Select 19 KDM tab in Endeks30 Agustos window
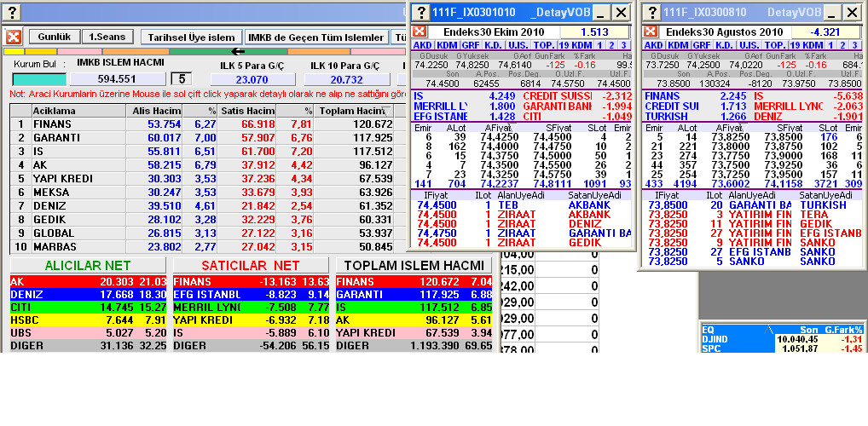868x426 pixels. [807, 45]
